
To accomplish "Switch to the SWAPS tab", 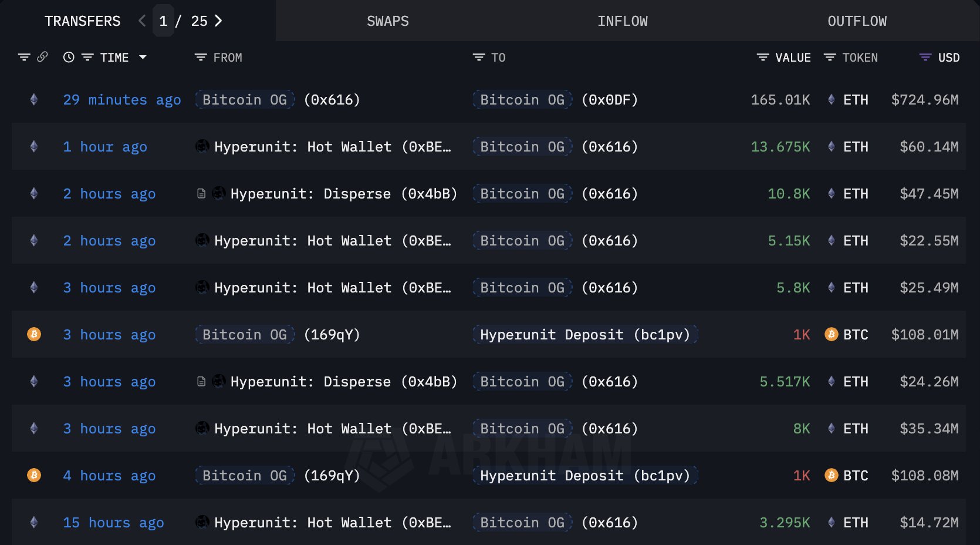I will pos(388,21).
